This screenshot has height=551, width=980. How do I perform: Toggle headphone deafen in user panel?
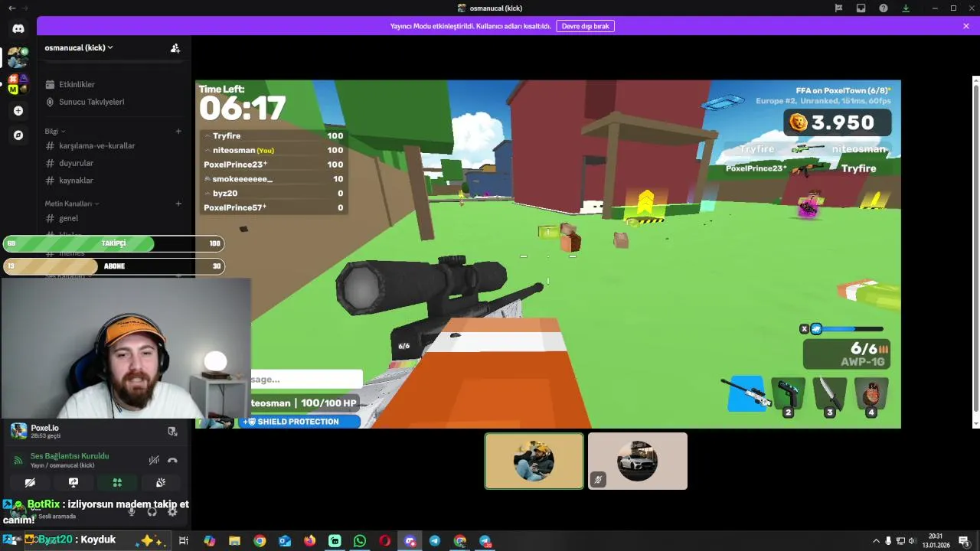pos(152,511)
